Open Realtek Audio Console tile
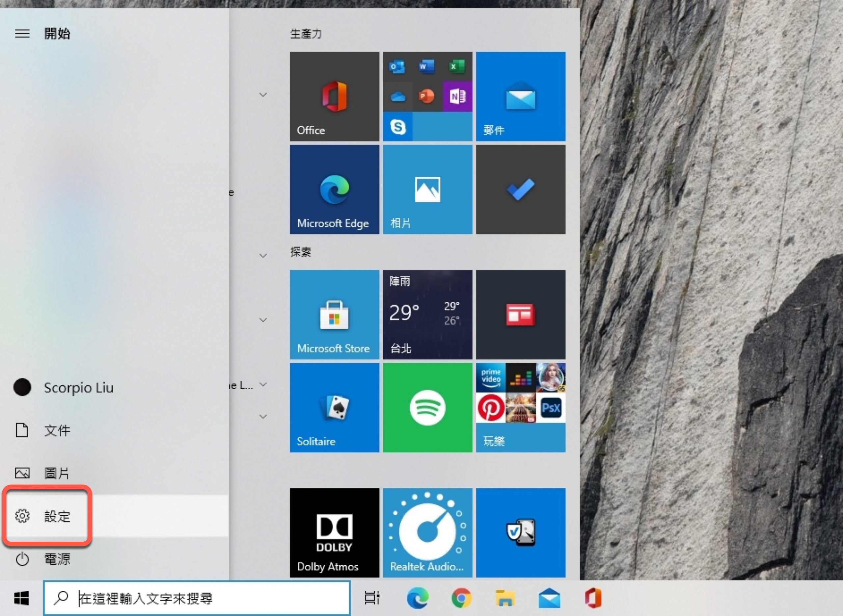This screenshot has width=843, height=616. tap(427, 532)
